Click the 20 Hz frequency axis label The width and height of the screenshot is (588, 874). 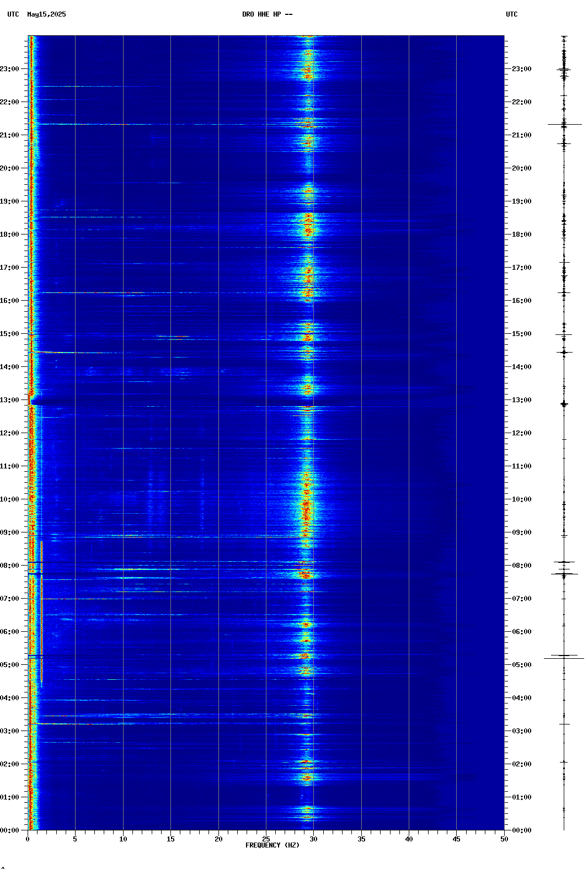point(218,839)
